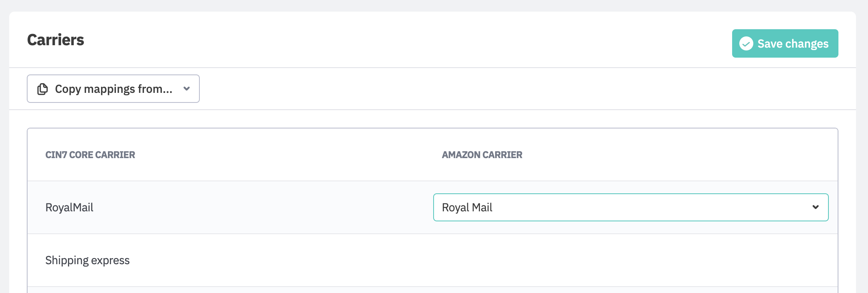The image size is (868, 293).
Task: Click blank area right of AMAZON CARRIER header
Action: point(679,155)
